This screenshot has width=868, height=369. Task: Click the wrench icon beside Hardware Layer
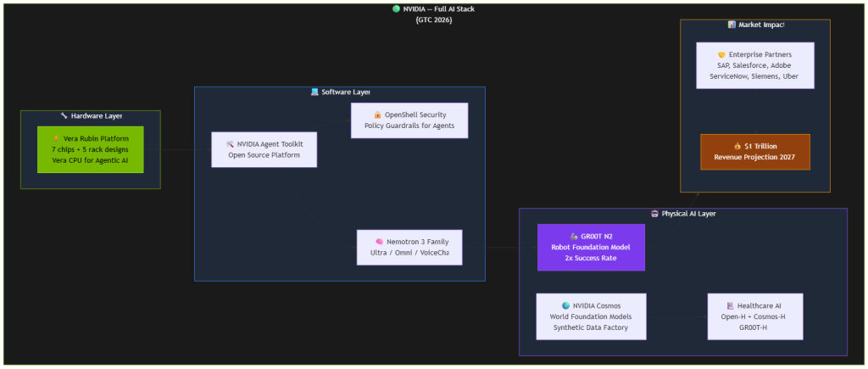tap(64, 116)
